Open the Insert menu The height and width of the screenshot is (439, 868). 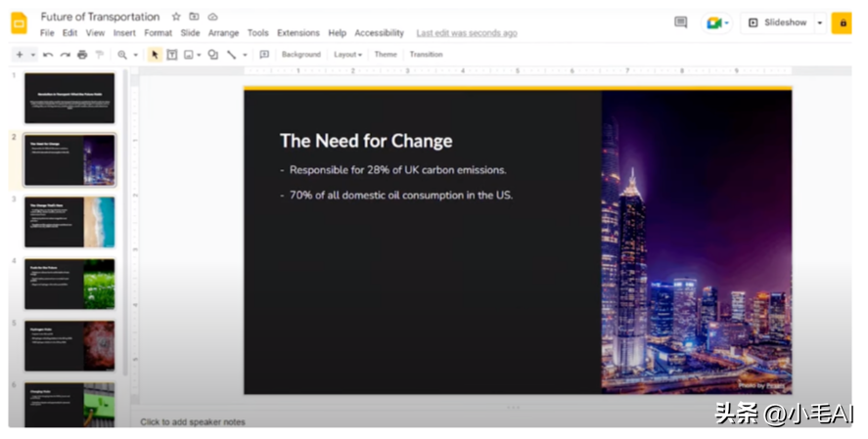click(124, 33)
